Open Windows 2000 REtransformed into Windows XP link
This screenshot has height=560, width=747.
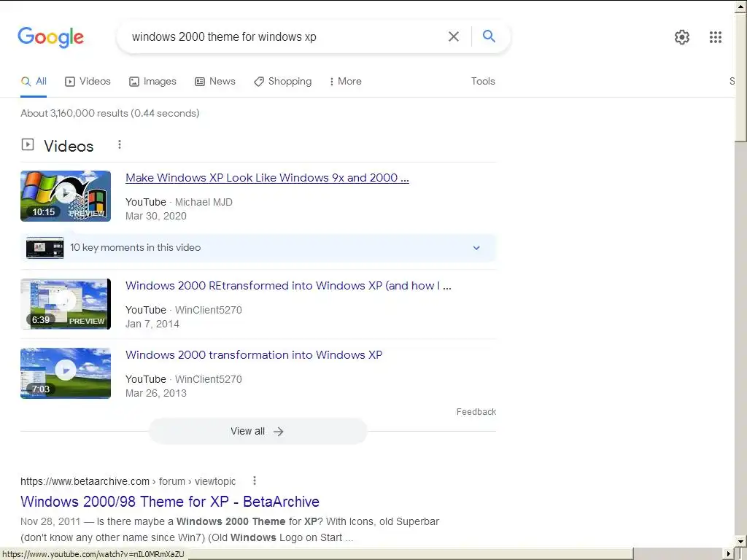pos(288,286)
